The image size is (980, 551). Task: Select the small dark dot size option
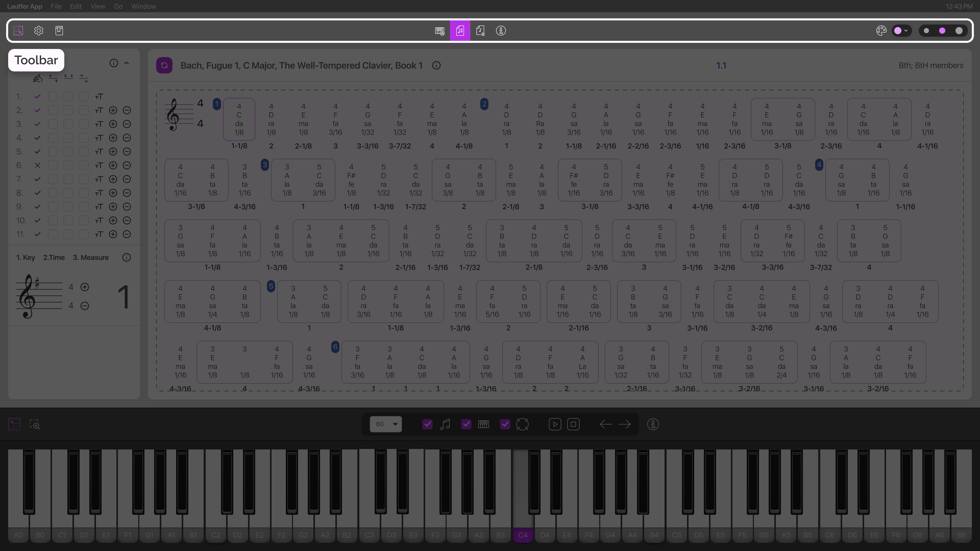(x=926, y=31)
